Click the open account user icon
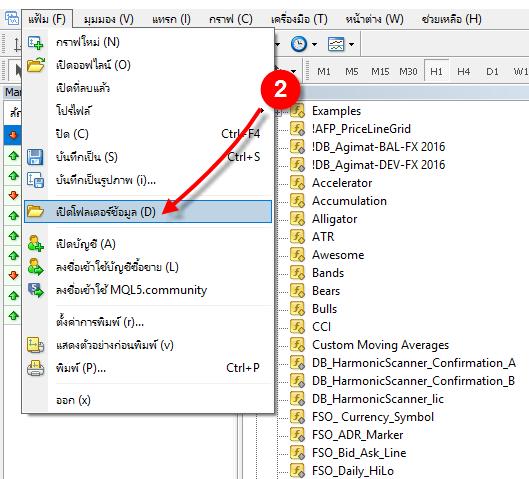This screenshot has width=529, height=479. [35, 244]
